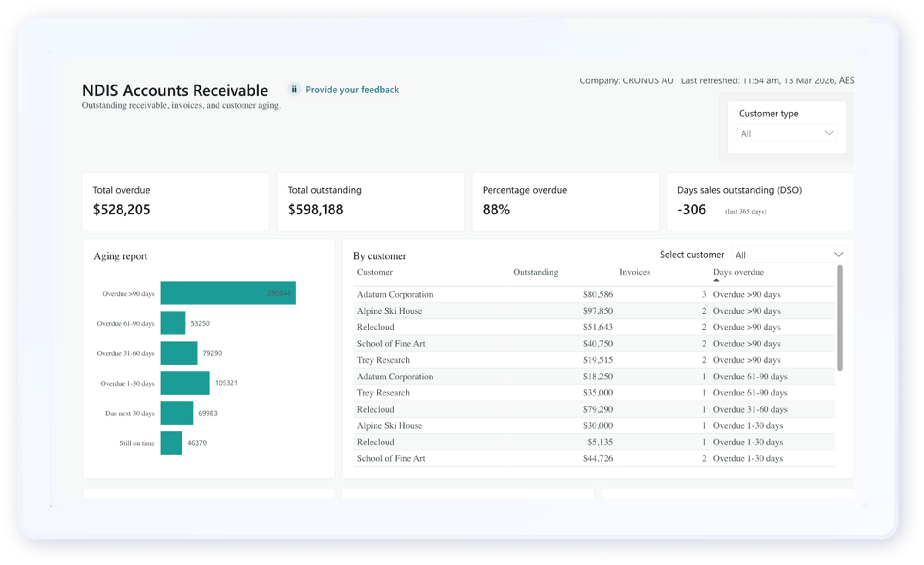The height and width of the screenshot is (565, 924).
Task: Click the Overdue 31-60 days bar
Action: tap(179, 353)
